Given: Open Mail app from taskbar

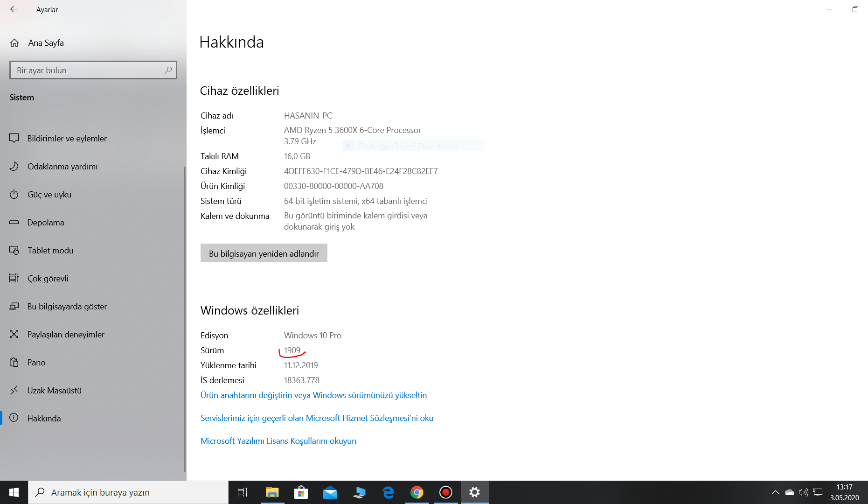Looking at the screenshot, I should tap(330, 492).
